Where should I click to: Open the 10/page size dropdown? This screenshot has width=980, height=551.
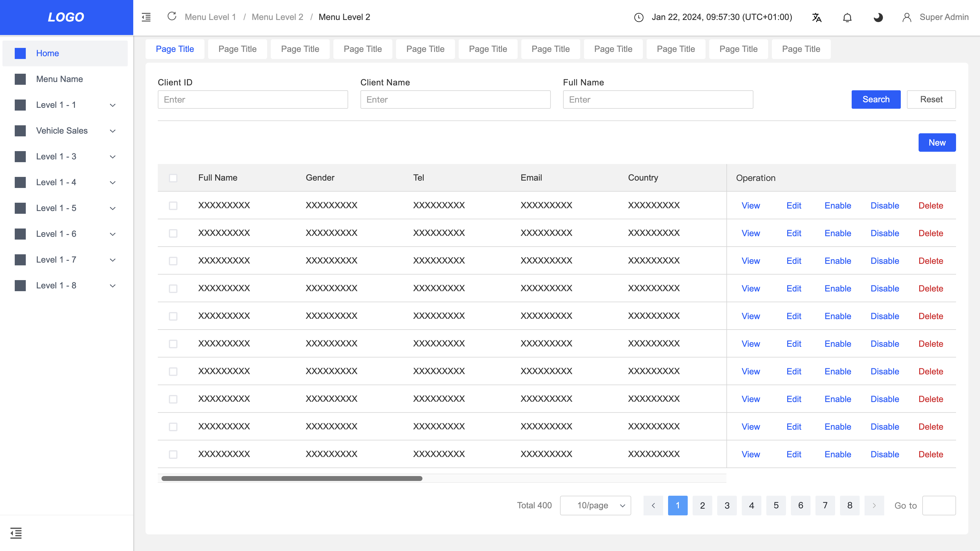[x=595, y=505]
